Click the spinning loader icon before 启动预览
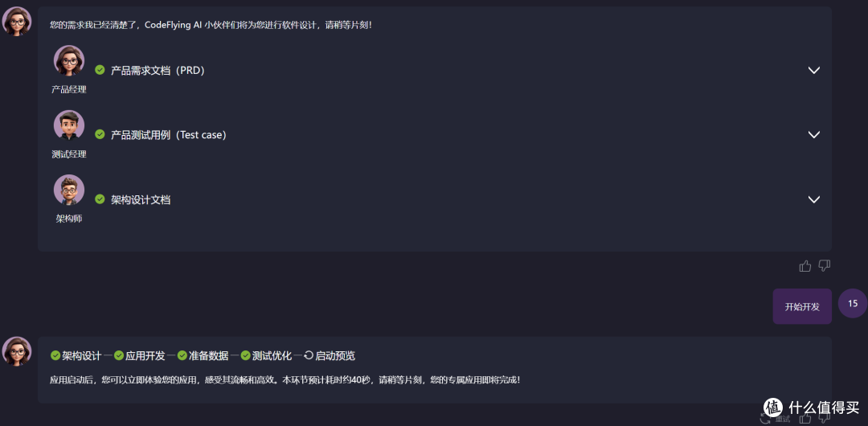The width and height of the screenshot is (868, 426). tap(309, 355)
